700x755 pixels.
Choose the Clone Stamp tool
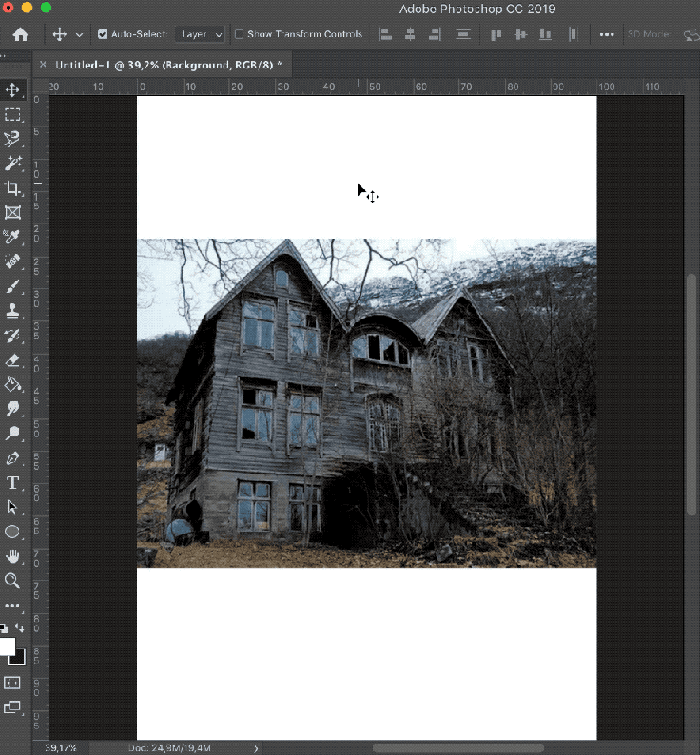point(13,311)
